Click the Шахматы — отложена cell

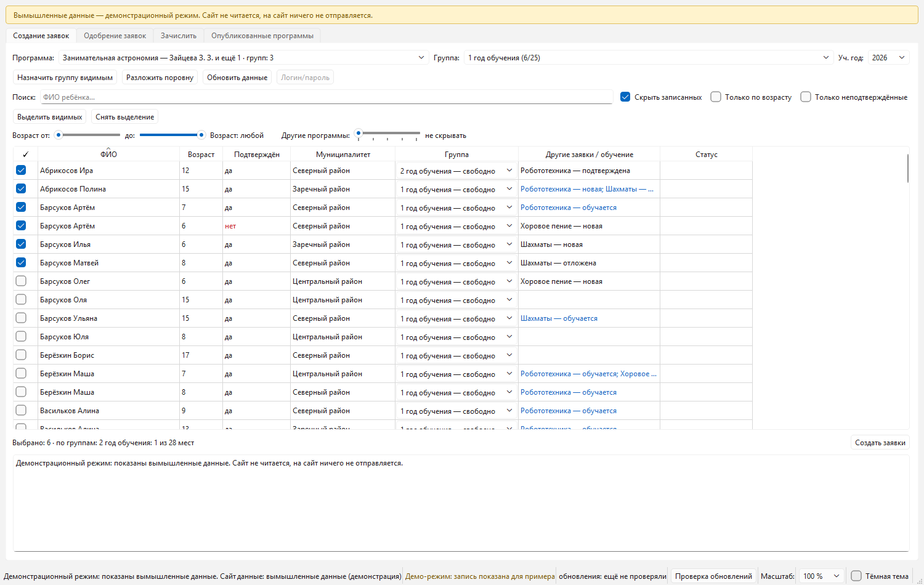(589, 263)
